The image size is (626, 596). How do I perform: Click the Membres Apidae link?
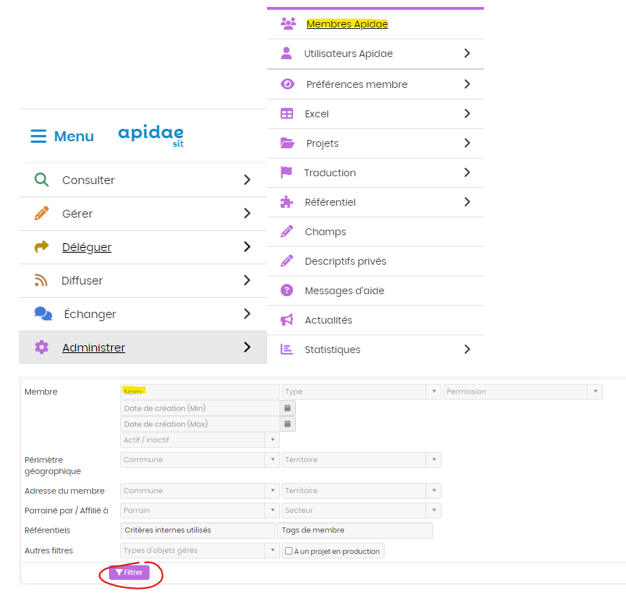347,24
